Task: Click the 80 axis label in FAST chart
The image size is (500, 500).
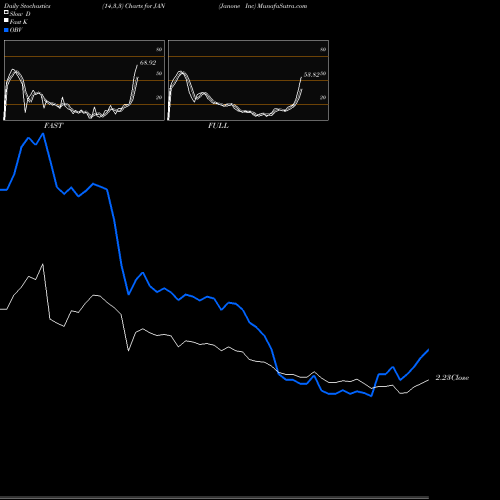Action: [x=159, y=49]
